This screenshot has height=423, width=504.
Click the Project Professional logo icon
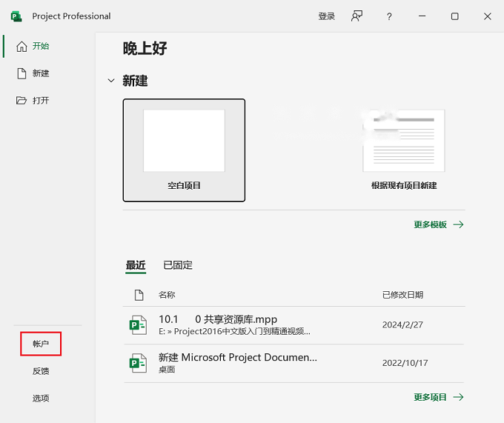point(16,16)
